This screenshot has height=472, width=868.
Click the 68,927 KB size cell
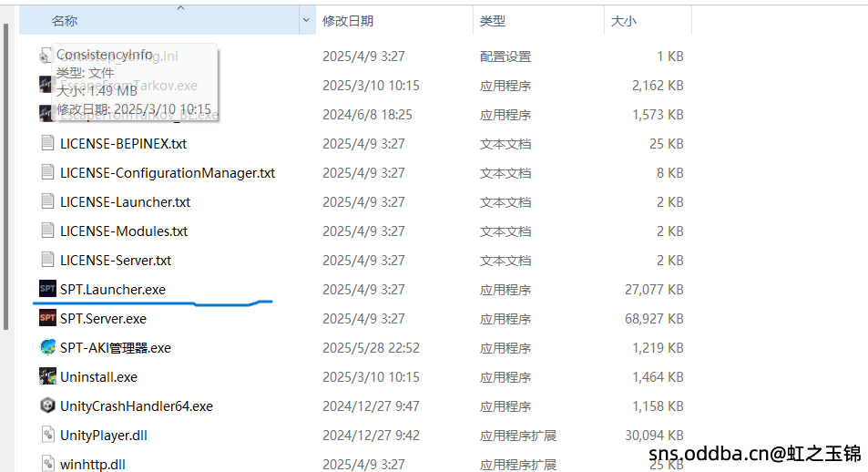point(654,319)
